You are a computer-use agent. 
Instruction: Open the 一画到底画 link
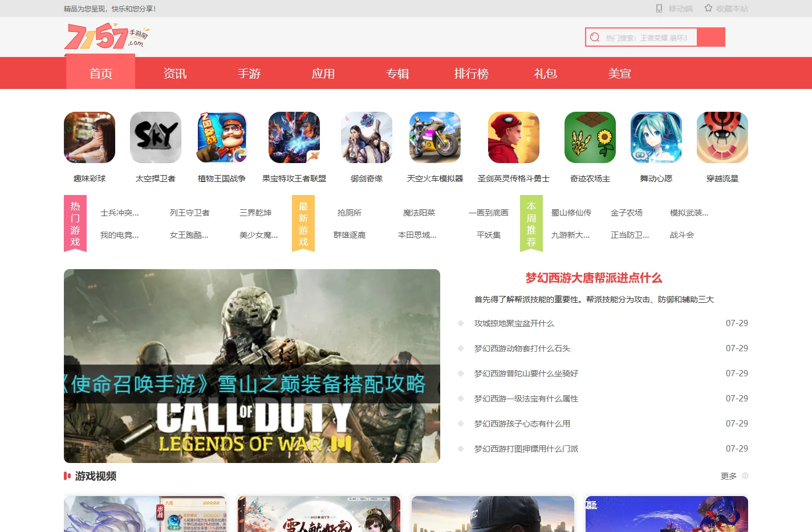[489, 213]
